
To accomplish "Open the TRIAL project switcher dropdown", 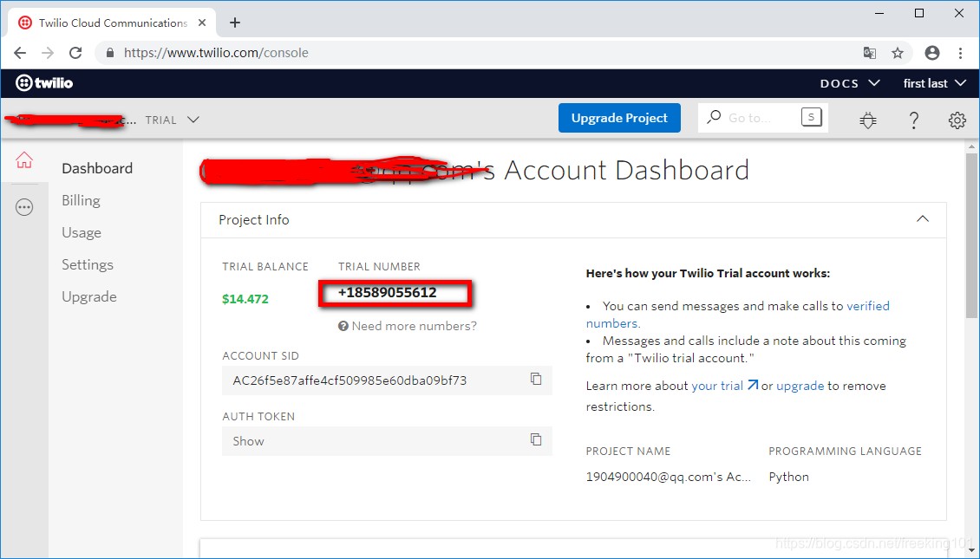I will tap(173, 120).
